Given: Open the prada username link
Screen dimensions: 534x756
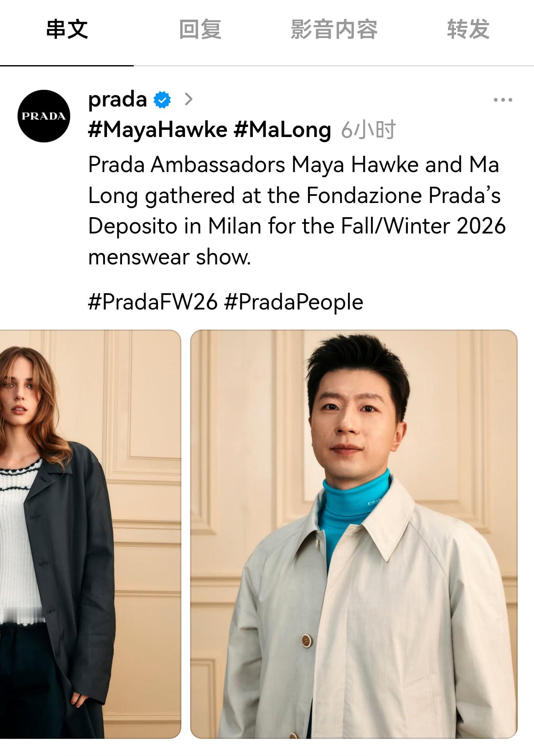Looking at the screenshot, I should 117,99.
